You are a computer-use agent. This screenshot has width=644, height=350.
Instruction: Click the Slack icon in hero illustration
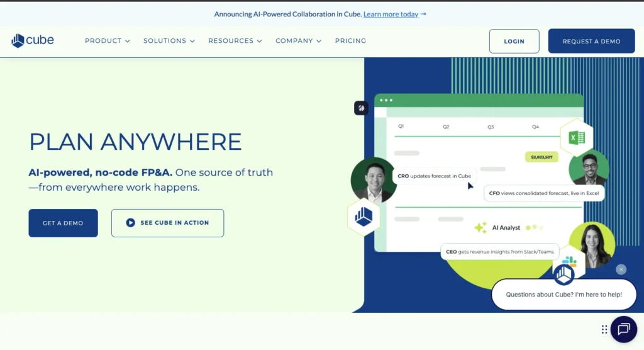(570, 261)
